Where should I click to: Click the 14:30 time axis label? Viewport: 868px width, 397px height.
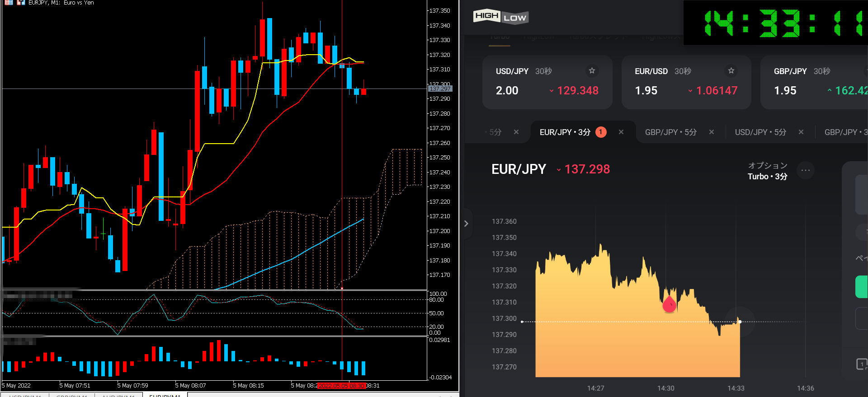coord(665,388)
